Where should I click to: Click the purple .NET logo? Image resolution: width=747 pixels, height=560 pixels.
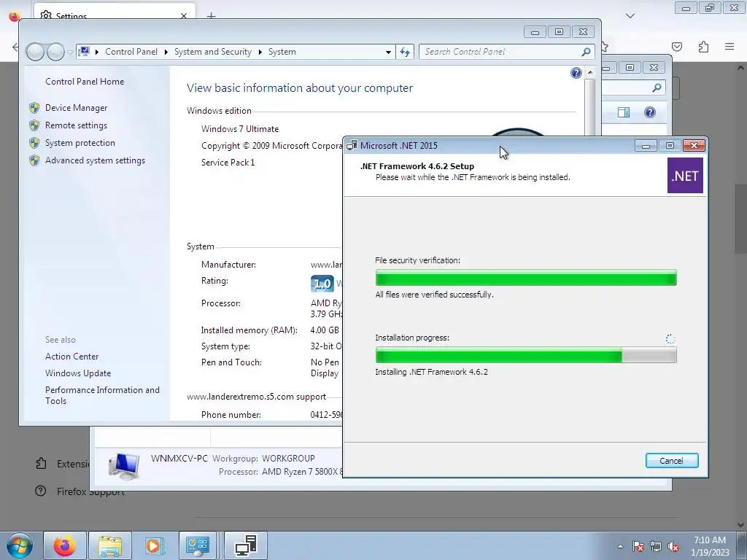click(685, 176)
